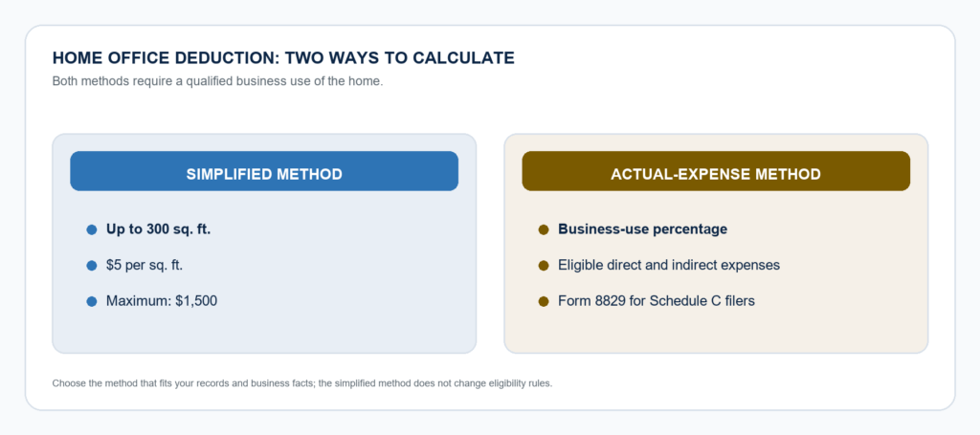Click the Business-use percentage text
Screen dimensions: 980x435
coord(642,229)
